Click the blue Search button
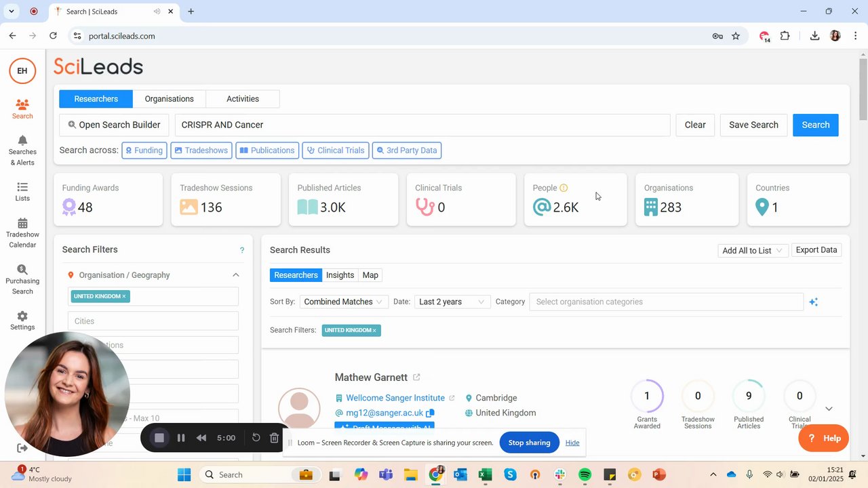Viewport: 868px width, 488px height. [x=816, y=125]
